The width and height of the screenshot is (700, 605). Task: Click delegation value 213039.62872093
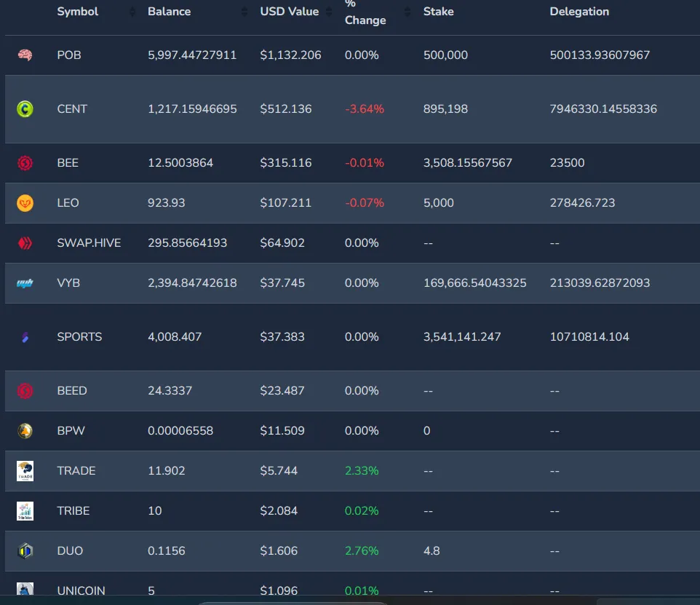(600, 283)
